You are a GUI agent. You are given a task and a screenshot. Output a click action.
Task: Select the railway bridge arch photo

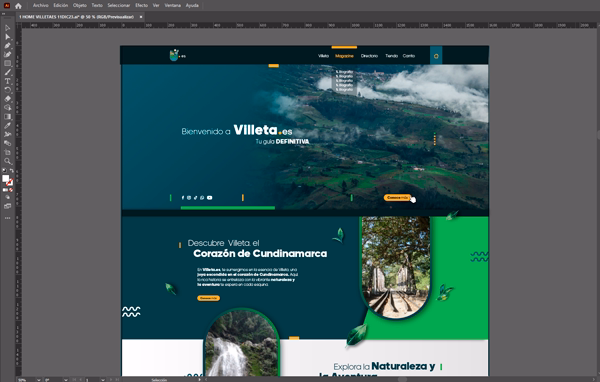[396, 267]
